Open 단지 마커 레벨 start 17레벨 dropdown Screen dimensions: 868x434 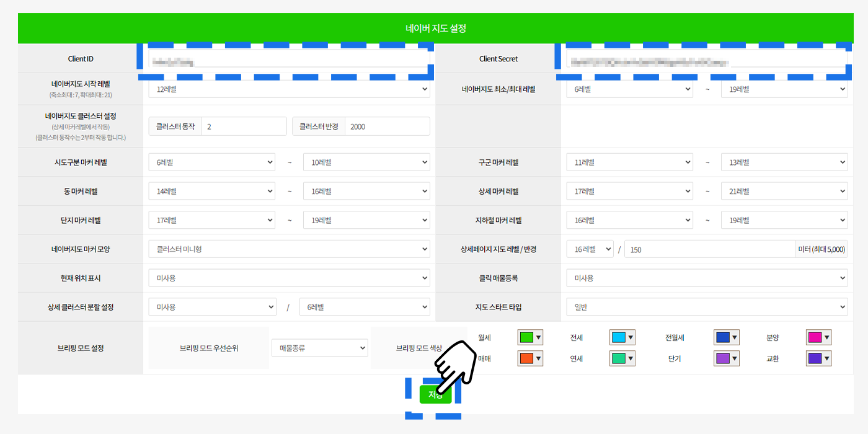(x=211, y=220)
